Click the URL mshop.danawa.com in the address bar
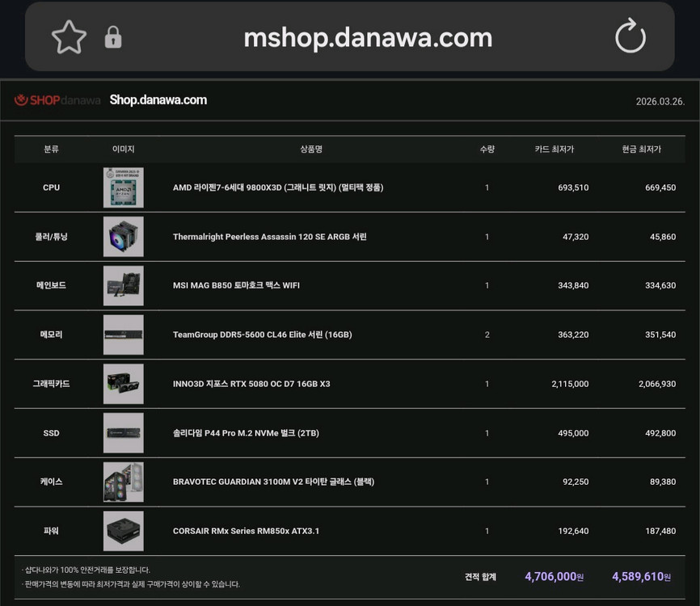This screenshot has width=700, height=606. point(368,36)
